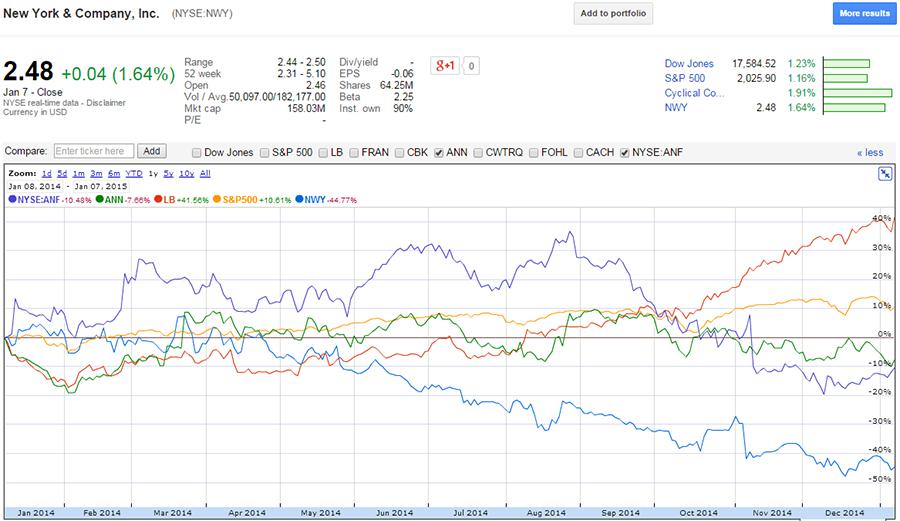
Task: Click the More results button
Action: [864, 13]
